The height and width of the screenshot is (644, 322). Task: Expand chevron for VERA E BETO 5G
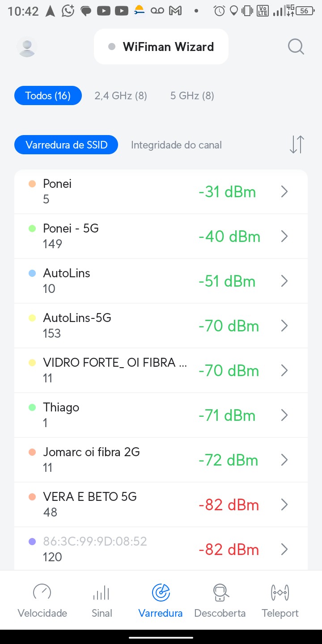point(284,505)
